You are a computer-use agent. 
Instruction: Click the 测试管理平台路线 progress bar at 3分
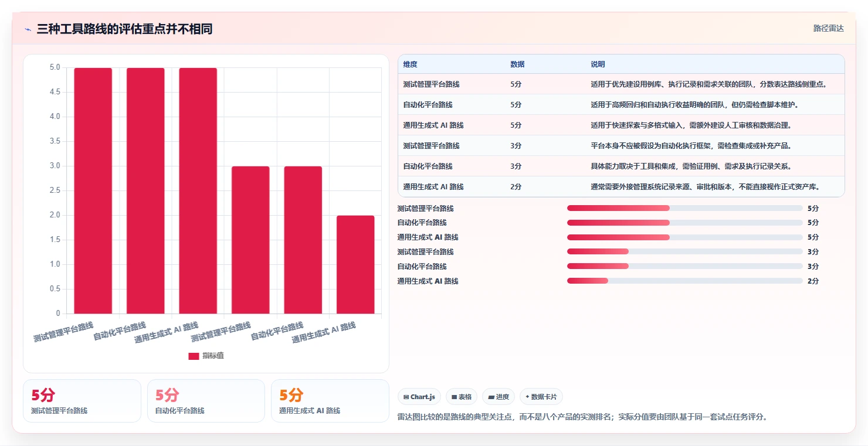(x=684, y=252)
